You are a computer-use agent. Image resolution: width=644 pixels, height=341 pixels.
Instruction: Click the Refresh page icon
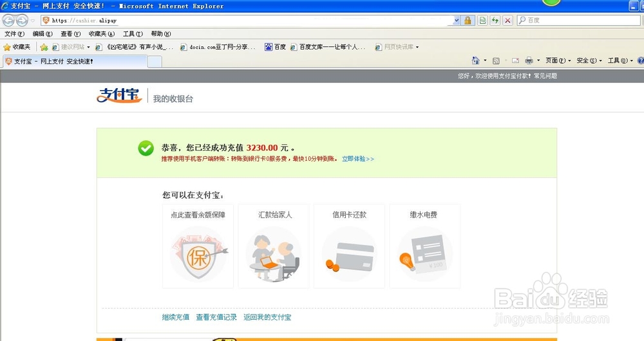495,20
